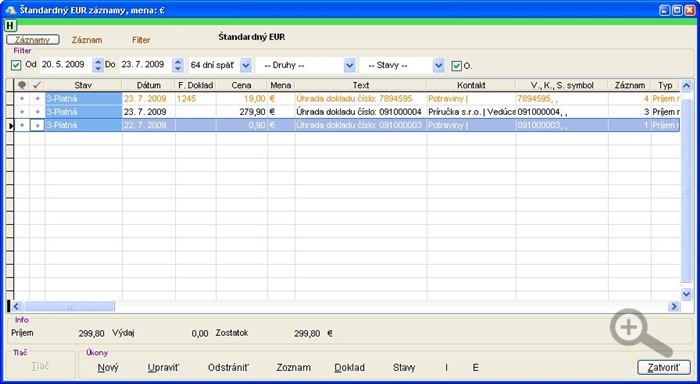Toggle check cell of the 279,90 row
This screenshot has height=384, width=700.
37,112
